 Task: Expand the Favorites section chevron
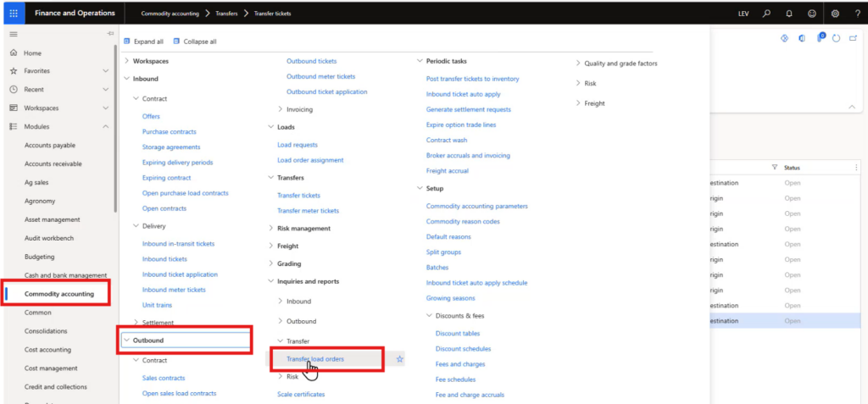(x=106, y=71)
